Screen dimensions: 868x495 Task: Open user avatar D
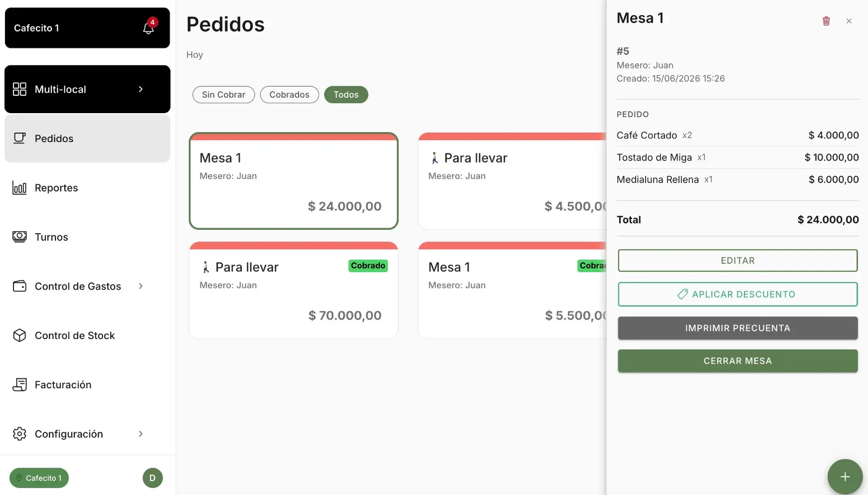click(153, 478)
